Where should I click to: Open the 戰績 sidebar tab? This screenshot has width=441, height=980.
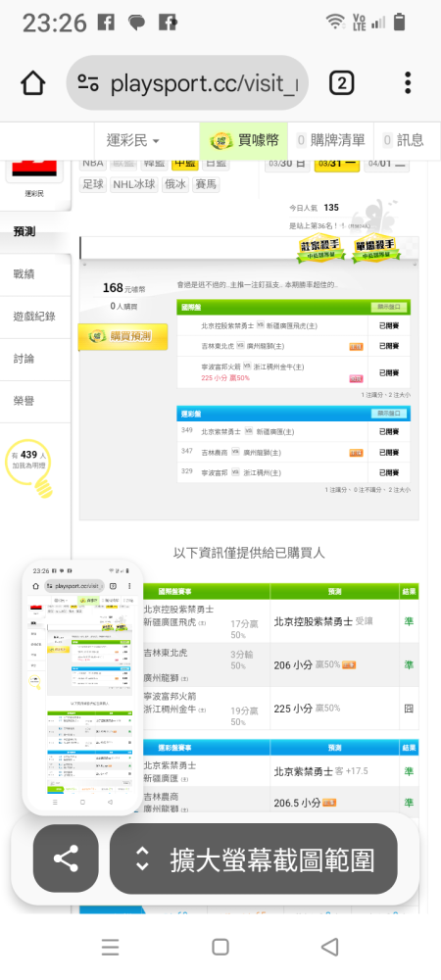pos(35,273)
